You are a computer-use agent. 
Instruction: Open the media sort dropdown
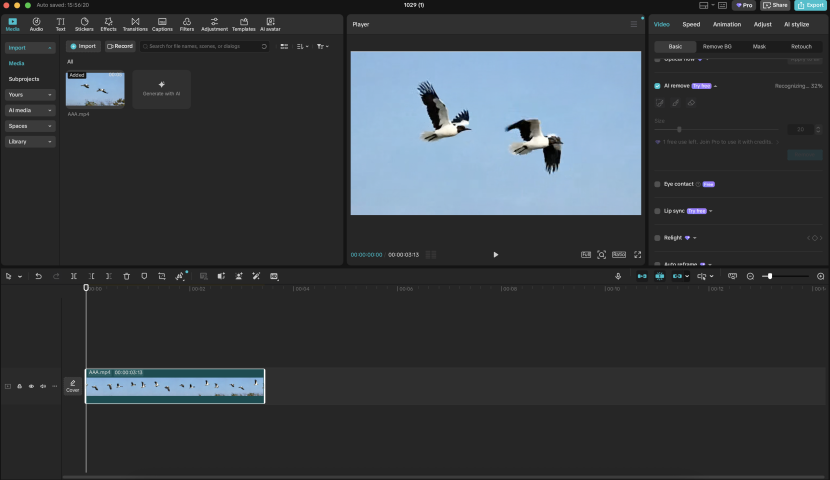pyautogui.click(x=302, y=47)
